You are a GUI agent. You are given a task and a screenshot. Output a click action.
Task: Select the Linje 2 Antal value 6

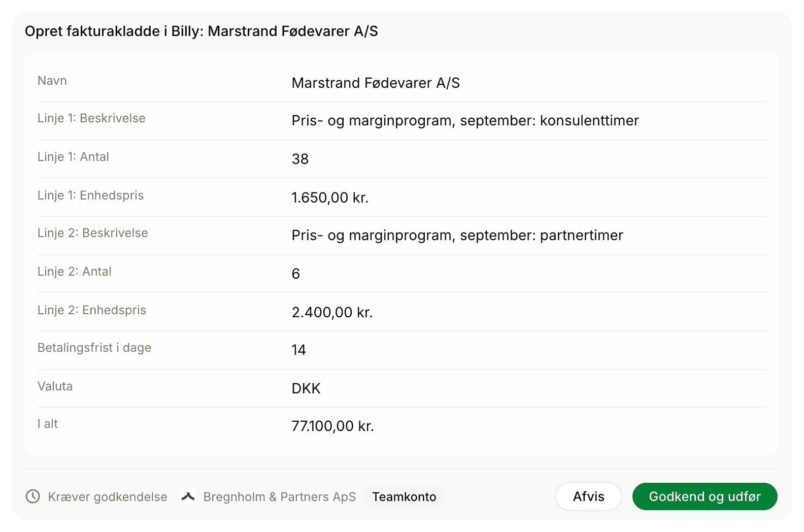click(296, 274)
